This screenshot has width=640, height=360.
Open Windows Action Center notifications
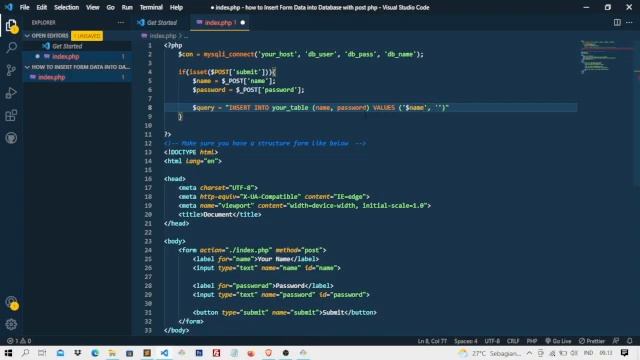click(624, 353)
